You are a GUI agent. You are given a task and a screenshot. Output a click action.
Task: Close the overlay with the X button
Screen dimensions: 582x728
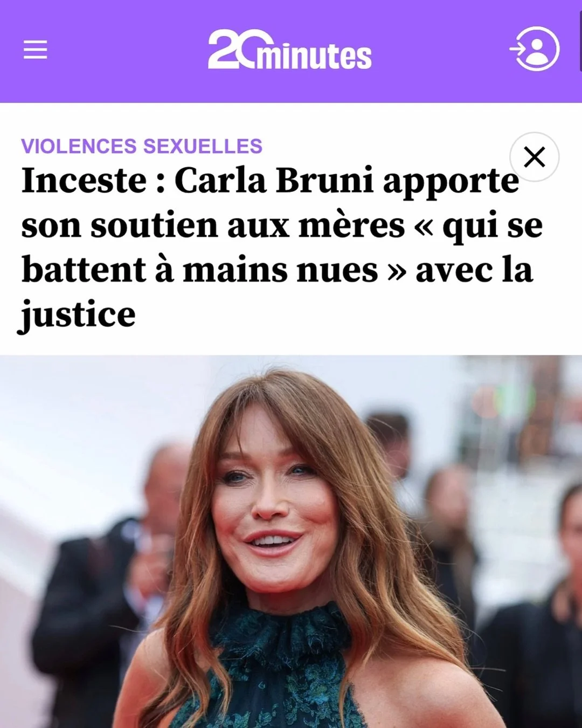[535, 157]
